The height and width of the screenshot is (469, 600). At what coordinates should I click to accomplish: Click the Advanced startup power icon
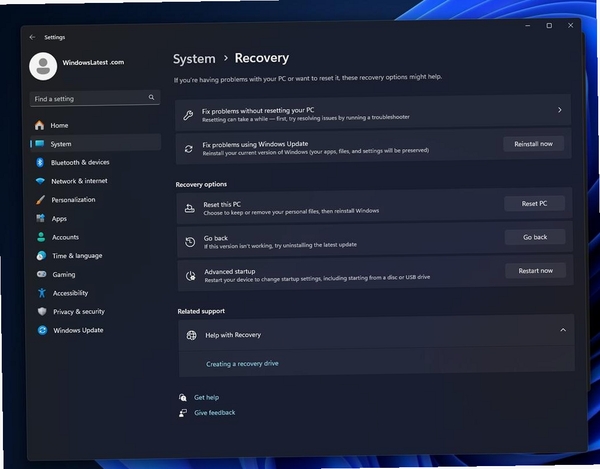(191, 275)
